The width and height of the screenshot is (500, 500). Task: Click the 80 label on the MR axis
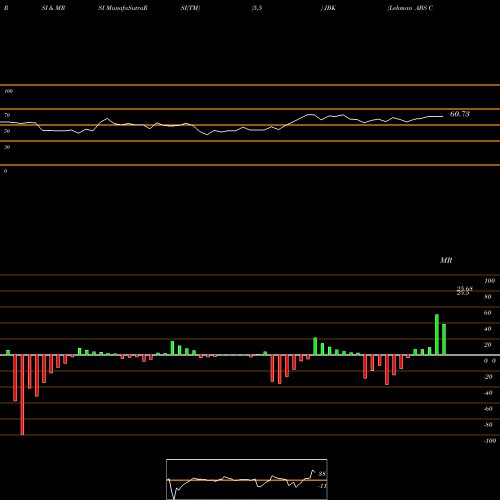click(488, 297)
